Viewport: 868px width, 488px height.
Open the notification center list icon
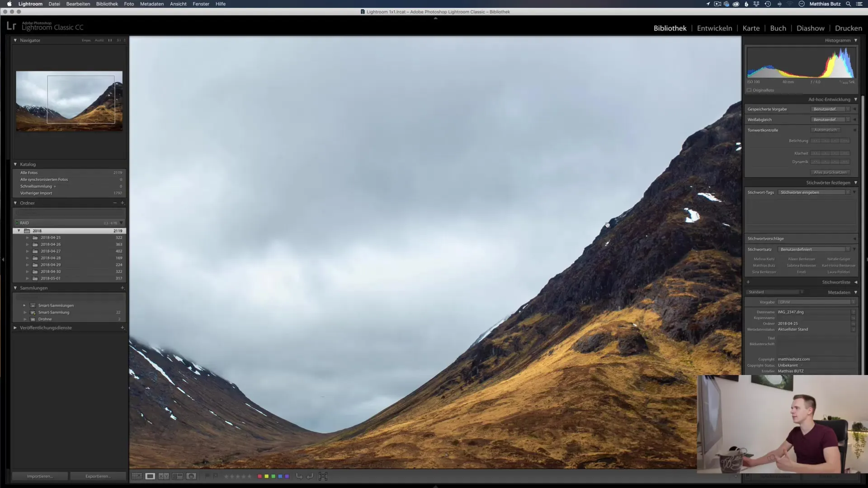(x=859, y=4)
